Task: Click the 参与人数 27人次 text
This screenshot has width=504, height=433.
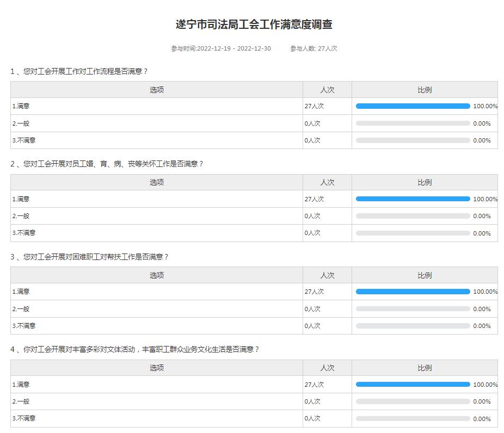Action: [314, 48]
